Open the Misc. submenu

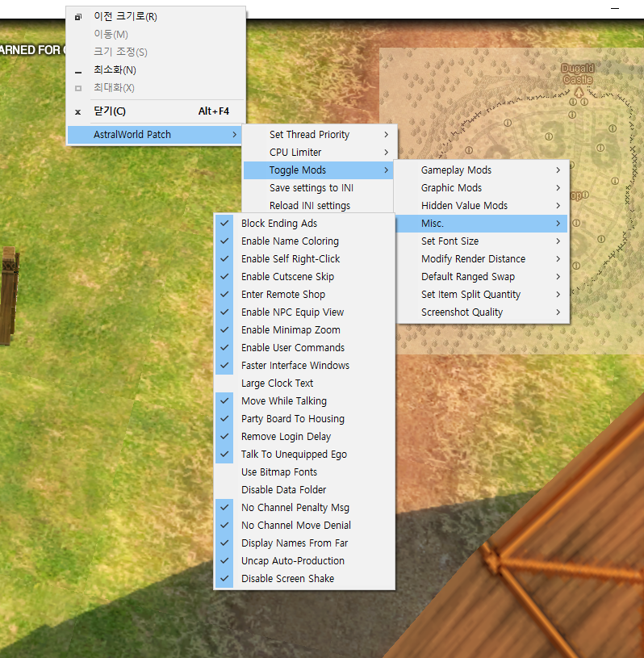click(x=482, y=224)
